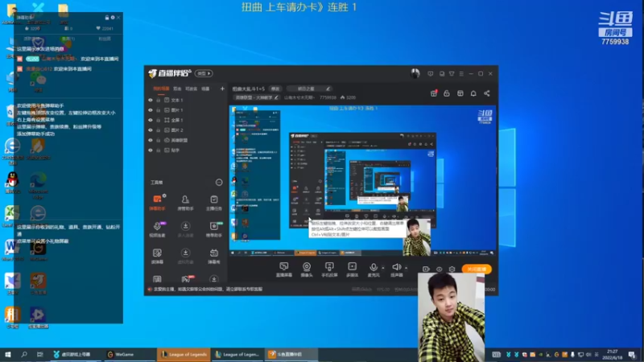Screen dimensions: 644x362
Task: Click the orange 关闭直播 stop streaming button
Action: tap(477, 269)
